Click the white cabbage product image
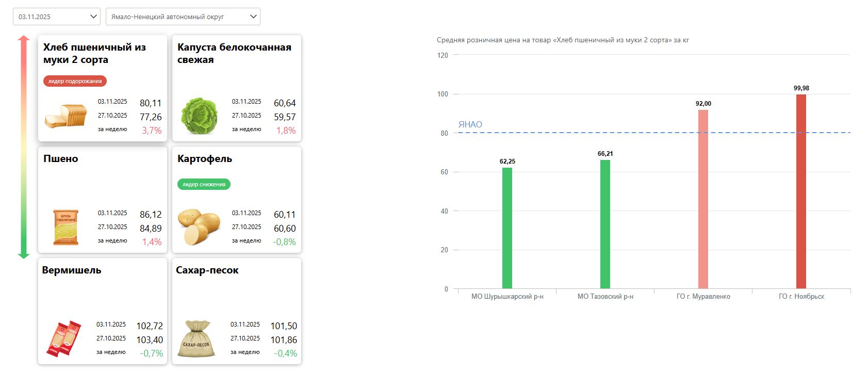This screenshot has height=372, width=868. (x=199, y=116)
